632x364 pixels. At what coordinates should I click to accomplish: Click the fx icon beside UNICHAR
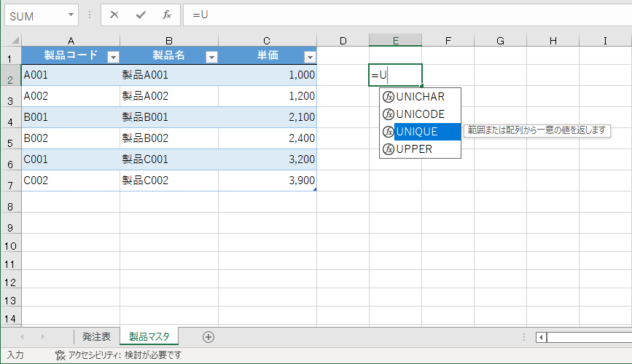[388, 97]
